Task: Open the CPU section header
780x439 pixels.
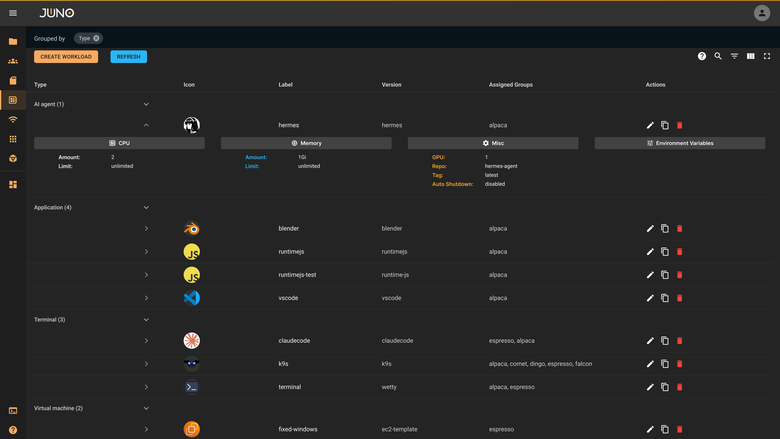Action: click(119, 143)
